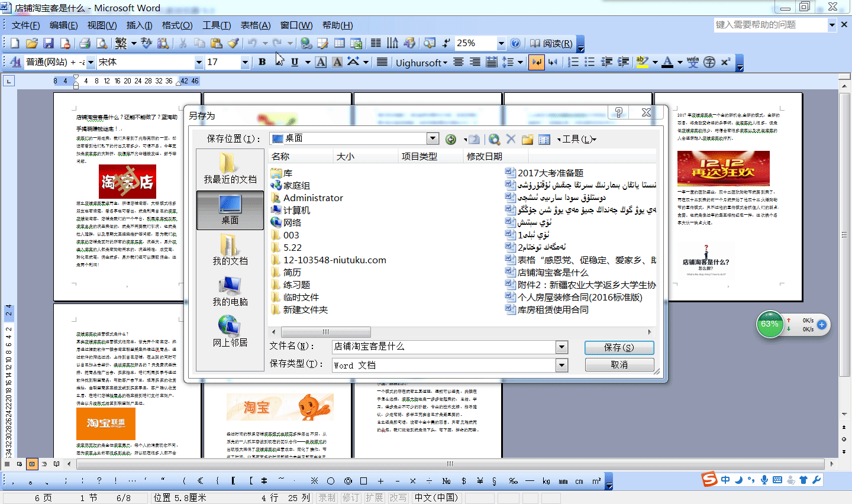
Task: Click the back arrow in the Save dialog
Action: point(450,139)
